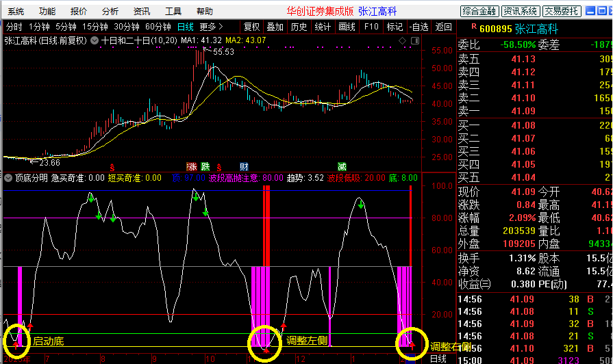The width and height of the screenshot is (613, 364).
Task: Select the 1分钟 period tab
Action: coord(39,27)
